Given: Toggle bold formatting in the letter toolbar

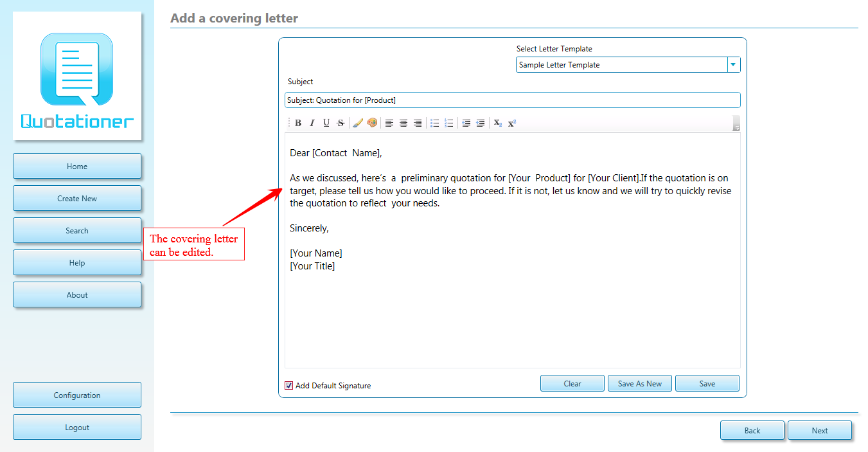Looking at the screenshot, I should coord(298,123).
